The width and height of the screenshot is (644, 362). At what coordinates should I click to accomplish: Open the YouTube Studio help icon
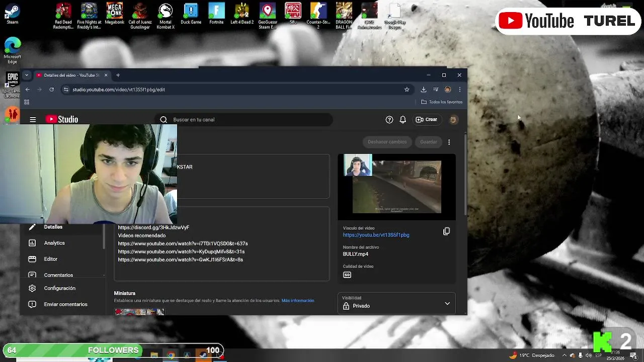(x=389, y=120)
